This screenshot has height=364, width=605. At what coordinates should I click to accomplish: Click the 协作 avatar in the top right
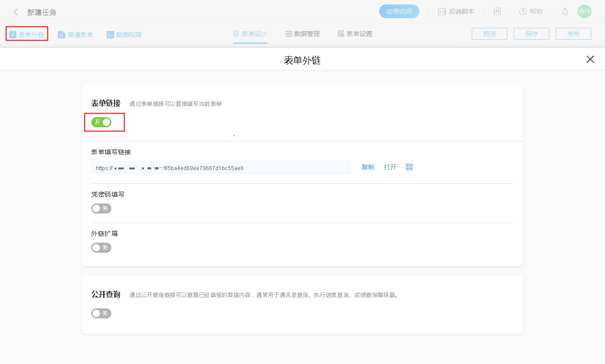click(584, 11)
